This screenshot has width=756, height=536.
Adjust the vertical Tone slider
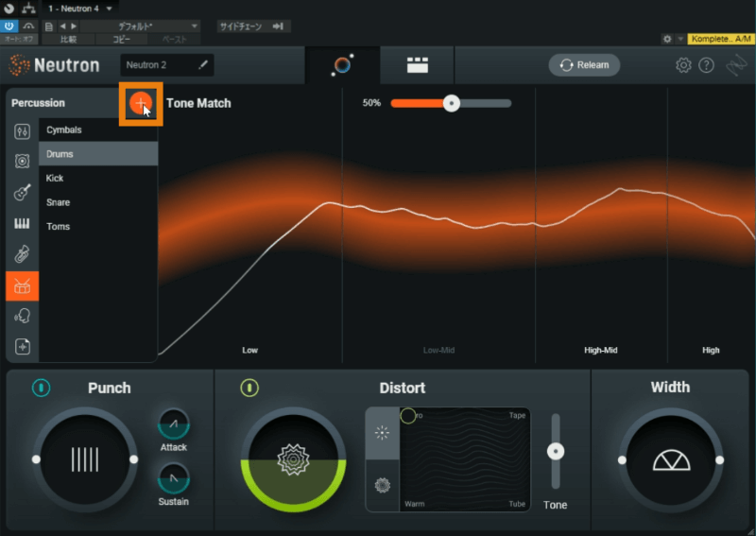[x=556, y=451]
